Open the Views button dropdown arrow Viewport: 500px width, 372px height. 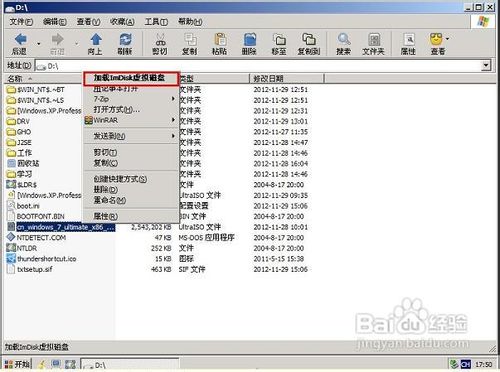(x=447, y=39)
